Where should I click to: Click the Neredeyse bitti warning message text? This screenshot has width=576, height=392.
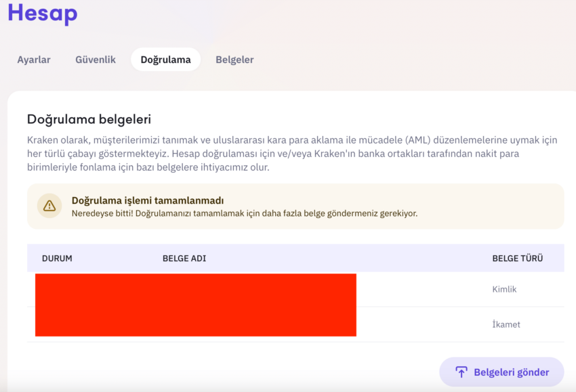click(244, 213)
